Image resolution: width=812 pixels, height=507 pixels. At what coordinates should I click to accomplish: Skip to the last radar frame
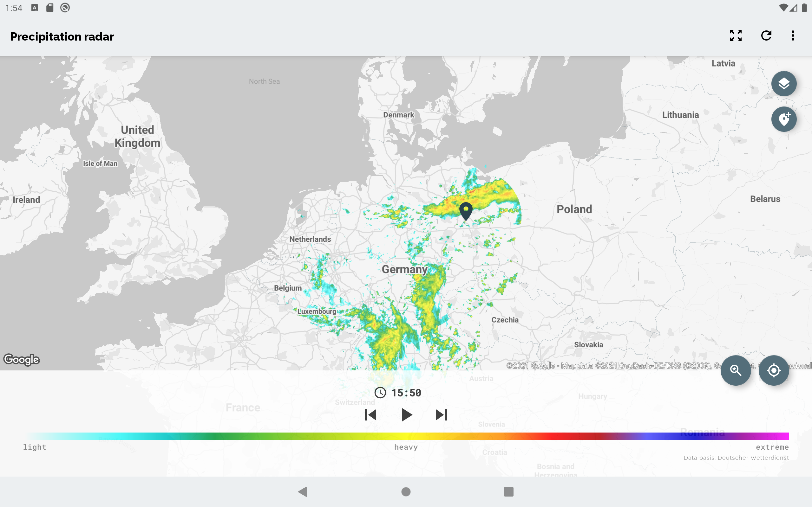(441, 415)
